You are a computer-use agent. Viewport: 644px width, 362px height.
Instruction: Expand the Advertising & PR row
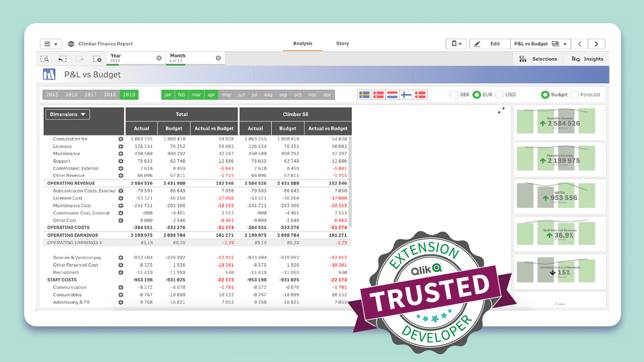121,302
